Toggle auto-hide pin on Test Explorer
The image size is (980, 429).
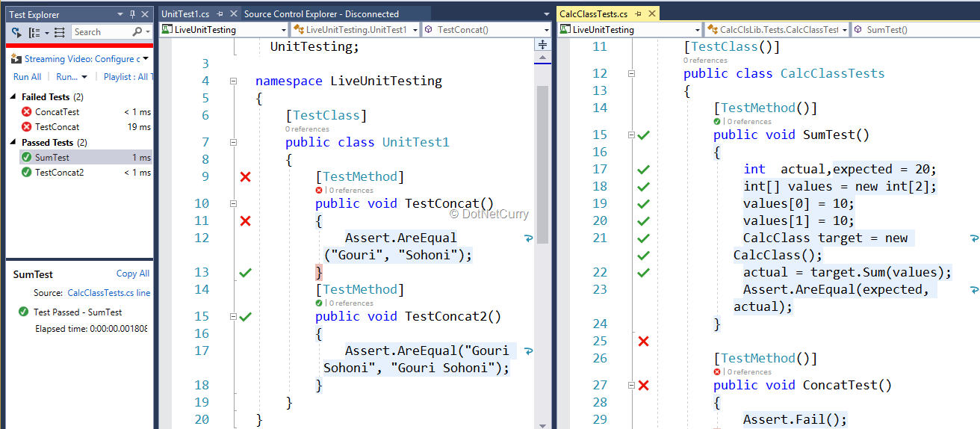point(133,14)
